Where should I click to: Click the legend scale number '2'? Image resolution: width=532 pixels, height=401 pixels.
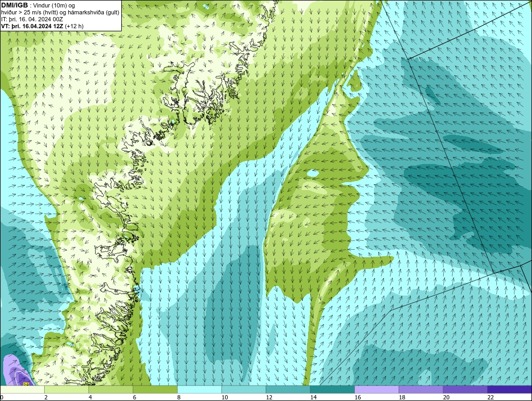tap(46, 398)
